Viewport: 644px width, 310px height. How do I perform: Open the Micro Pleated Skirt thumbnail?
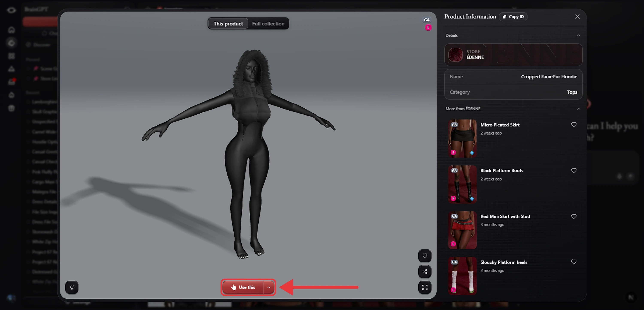point(462,138)
